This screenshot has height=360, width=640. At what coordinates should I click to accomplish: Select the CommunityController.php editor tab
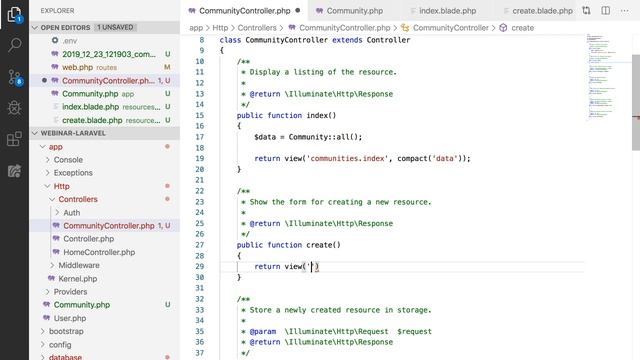pos(244,11)
